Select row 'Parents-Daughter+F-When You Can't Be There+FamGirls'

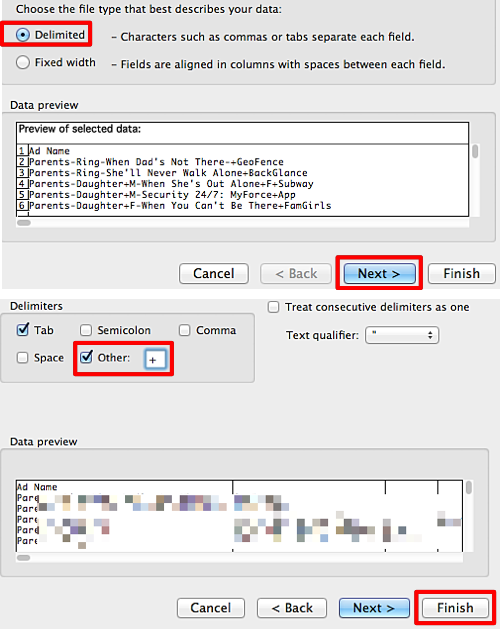pyautogui.click(x=180, y=205)
